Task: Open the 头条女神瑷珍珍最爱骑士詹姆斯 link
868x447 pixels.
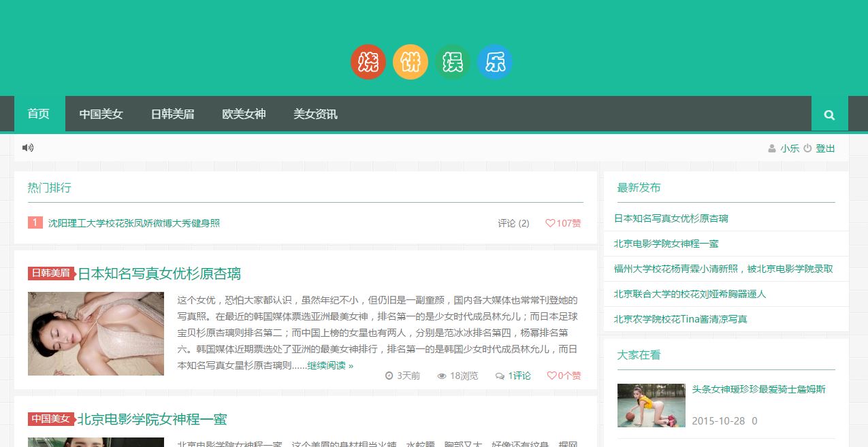Action: [x=759, y=389]
